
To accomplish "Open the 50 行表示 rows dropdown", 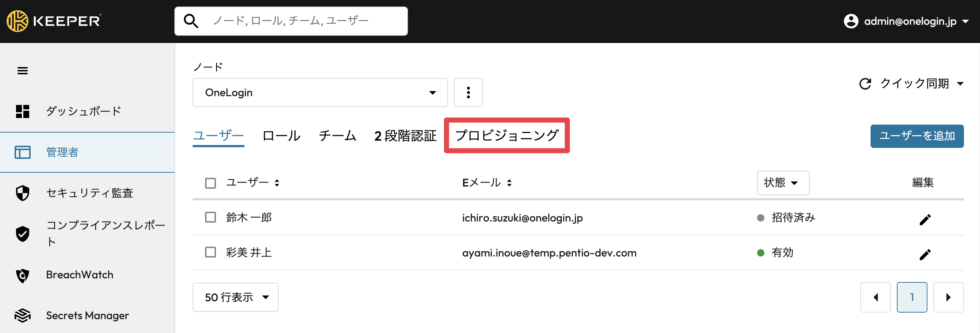I will pos(235,297).
